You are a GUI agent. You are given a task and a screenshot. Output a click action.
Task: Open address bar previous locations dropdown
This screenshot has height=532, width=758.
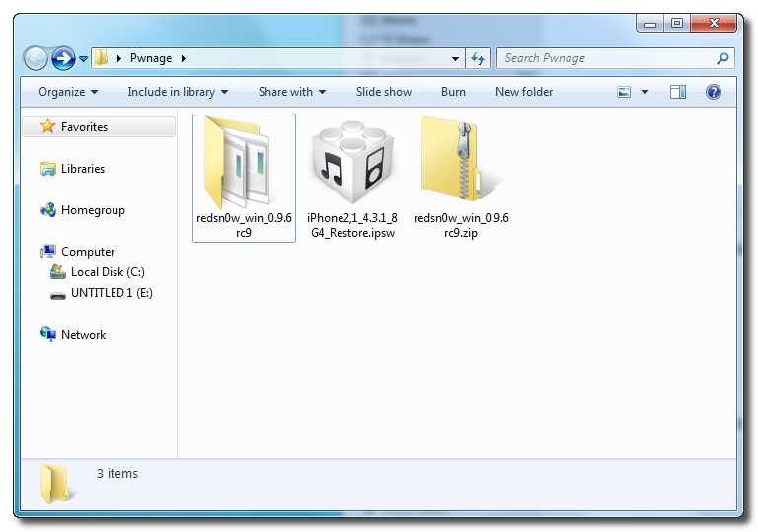pos(455,59)
